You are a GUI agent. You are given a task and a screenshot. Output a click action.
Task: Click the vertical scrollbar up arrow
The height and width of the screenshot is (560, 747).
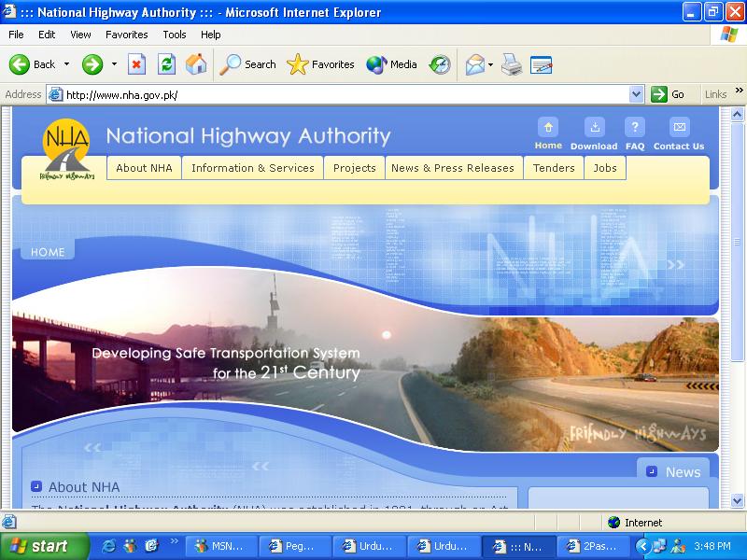click(737, 114)
